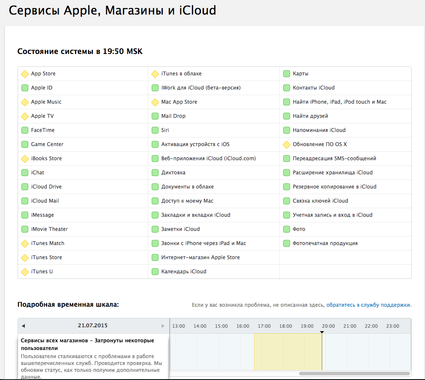Click 'Доступ к моему Mac' text
Screen dimensions: 425x380
click(187, 201)
